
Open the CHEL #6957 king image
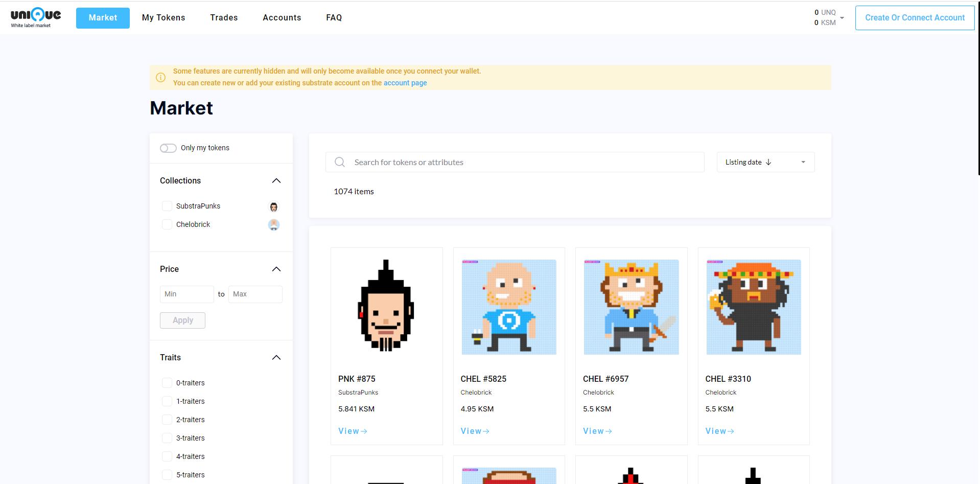click(x=631, y=307)
